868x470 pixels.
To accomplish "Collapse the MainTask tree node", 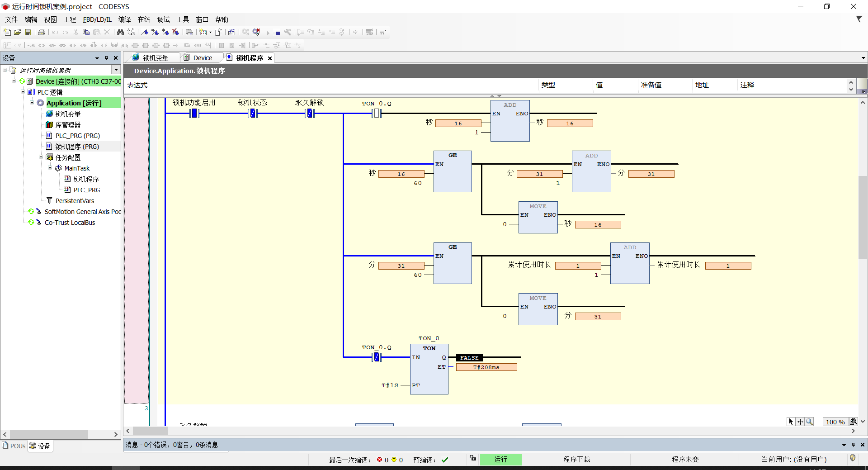I will point(50,168).
